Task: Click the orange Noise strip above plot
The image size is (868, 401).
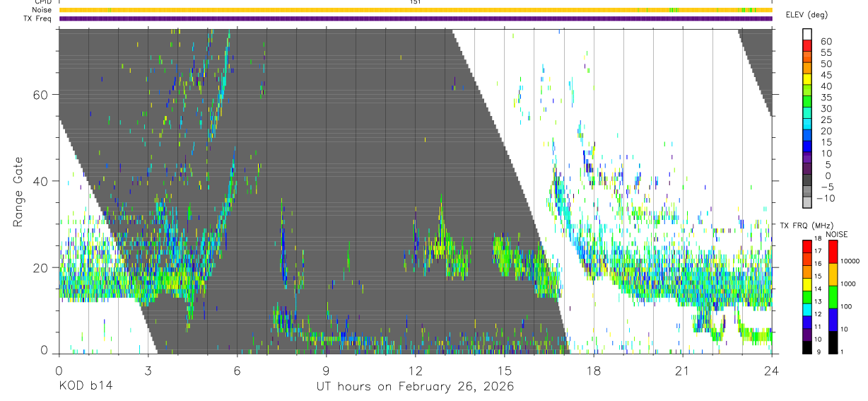Action: click(416, 10)
